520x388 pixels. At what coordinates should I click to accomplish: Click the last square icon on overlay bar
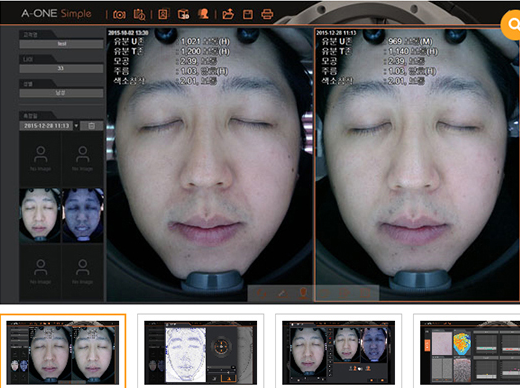pos(365,294)
